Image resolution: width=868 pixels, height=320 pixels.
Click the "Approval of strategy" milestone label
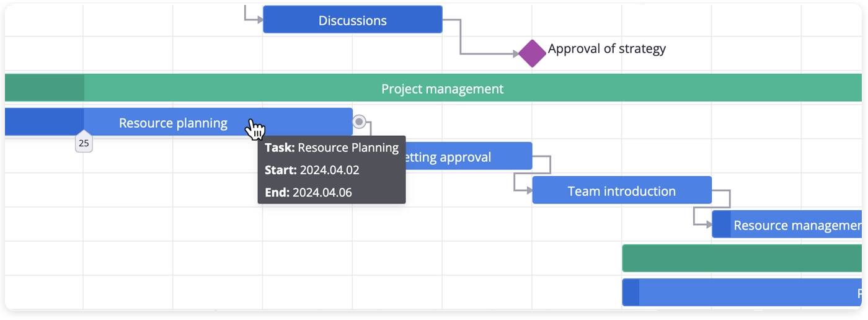(x=606, y=49)
